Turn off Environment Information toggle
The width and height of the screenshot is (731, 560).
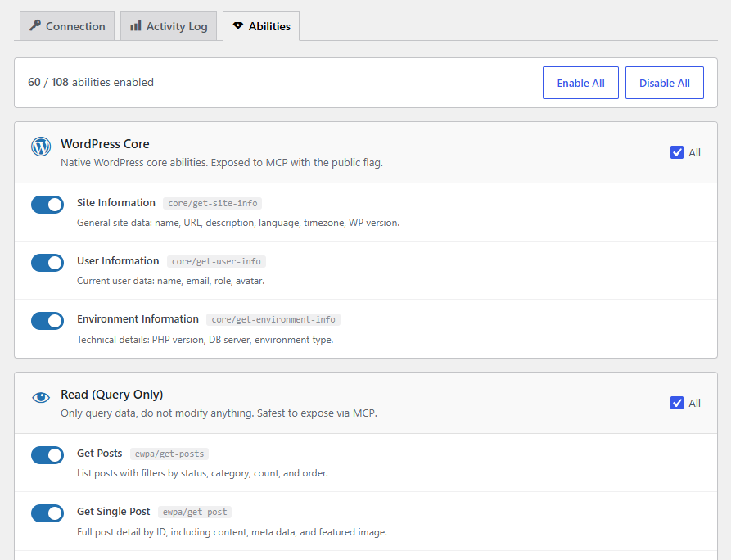click(47, 321)
